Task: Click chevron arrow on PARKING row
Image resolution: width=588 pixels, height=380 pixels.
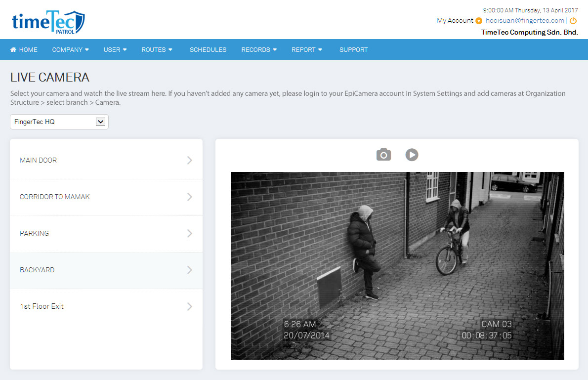Action: [x=190, y=233]
